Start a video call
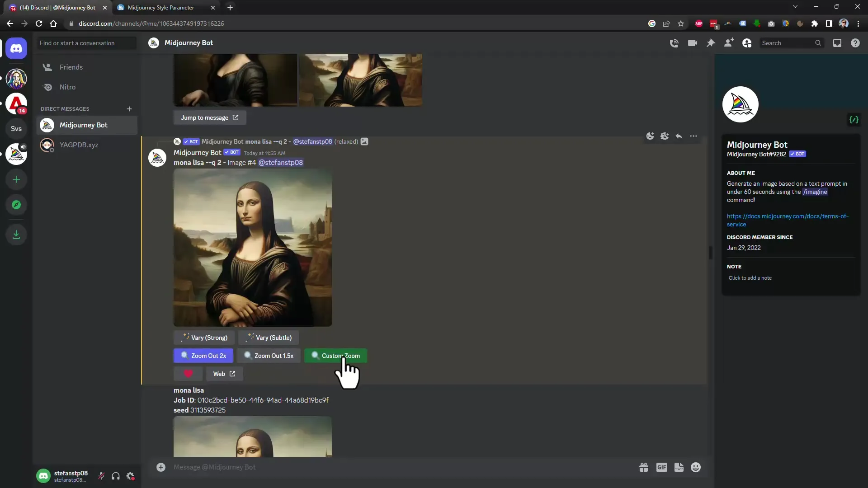This screenshot has height=488, width=868. (692, 43)
